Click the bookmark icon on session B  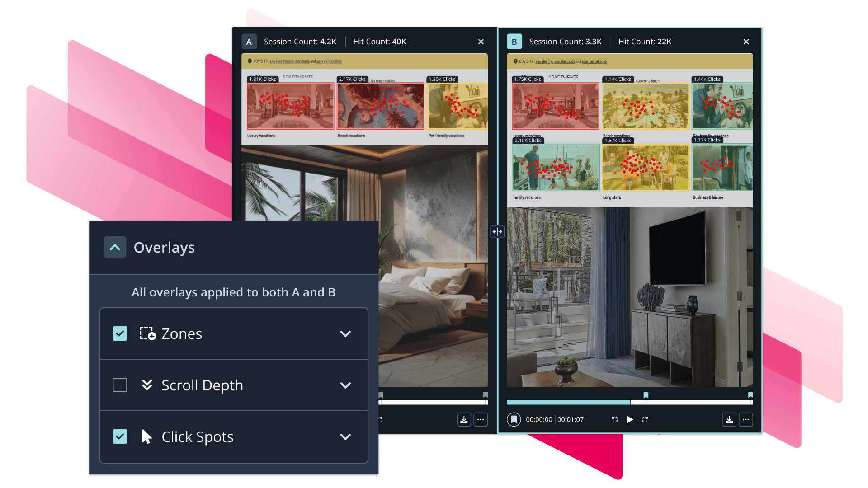514,419
